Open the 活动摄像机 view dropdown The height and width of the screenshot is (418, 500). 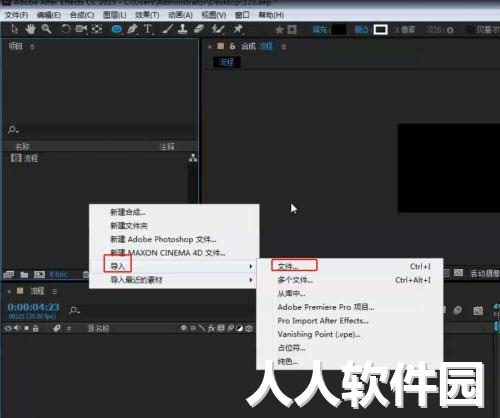click(x=485, y=274)
